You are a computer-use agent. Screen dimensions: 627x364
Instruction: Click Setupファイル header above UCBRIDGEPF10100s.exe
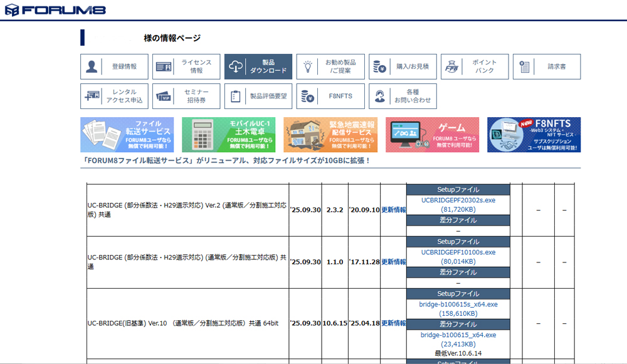(458, 242)
